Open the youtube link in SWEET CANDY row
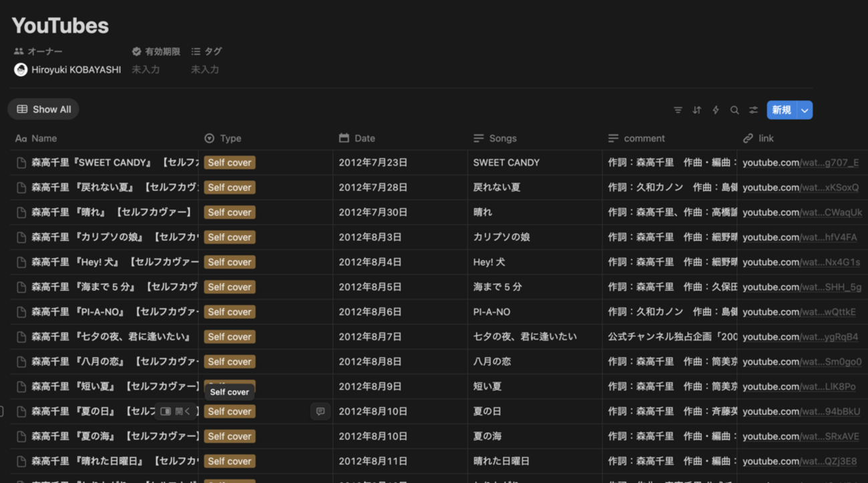Image resolution: width=868 pixels, height=483 pixels. [801, 163]
